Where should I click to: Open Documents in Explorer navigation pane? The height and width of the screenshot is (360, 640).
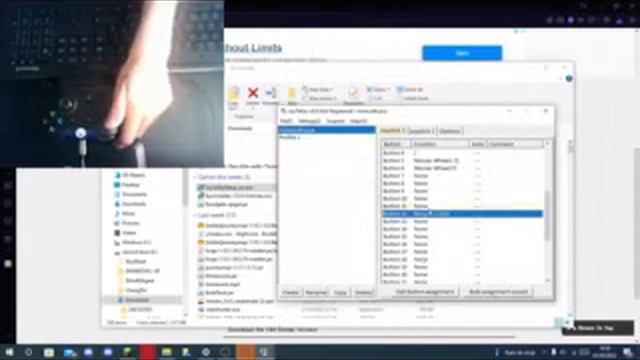[131, 194]
